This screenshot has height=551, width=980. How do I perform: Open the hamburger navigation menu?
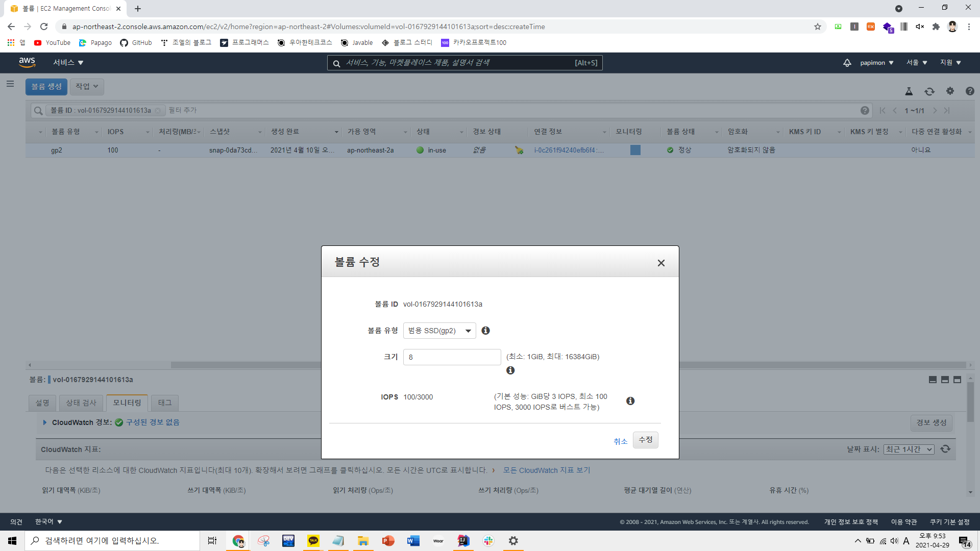click(x=10, y=84)
